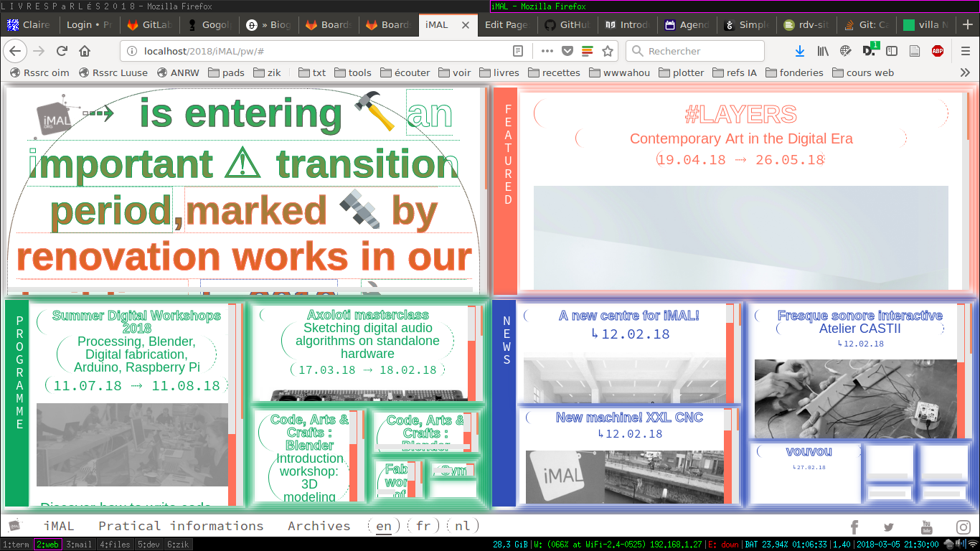980x551 pixels.
Task: Switch to the Edit Page tab
Action: pyautogui.click(x=506, y=24)
